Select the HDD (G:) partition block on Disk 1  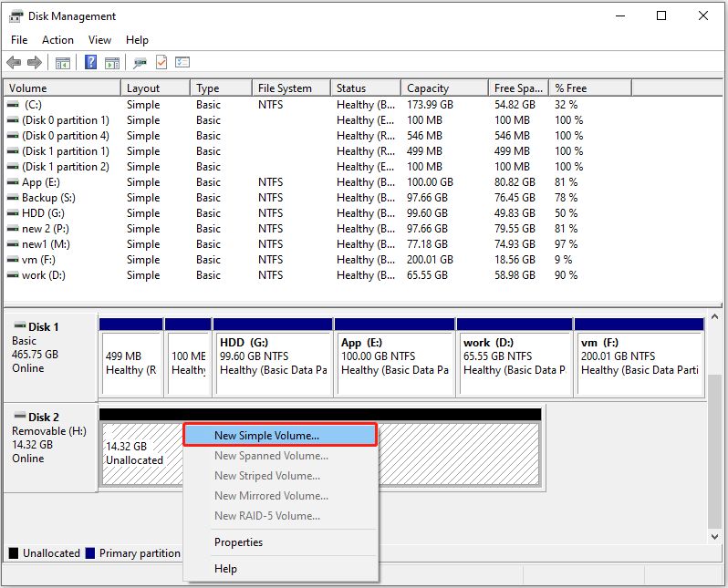[273, 357]
